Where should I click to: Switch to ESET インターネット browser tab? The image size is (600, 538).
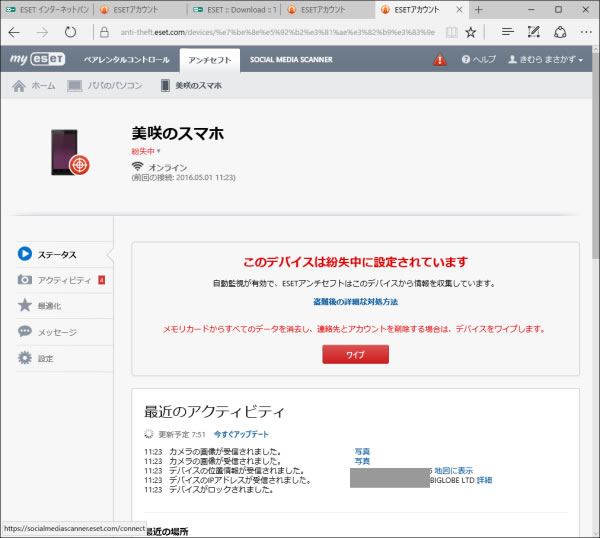tap(47, 10)
